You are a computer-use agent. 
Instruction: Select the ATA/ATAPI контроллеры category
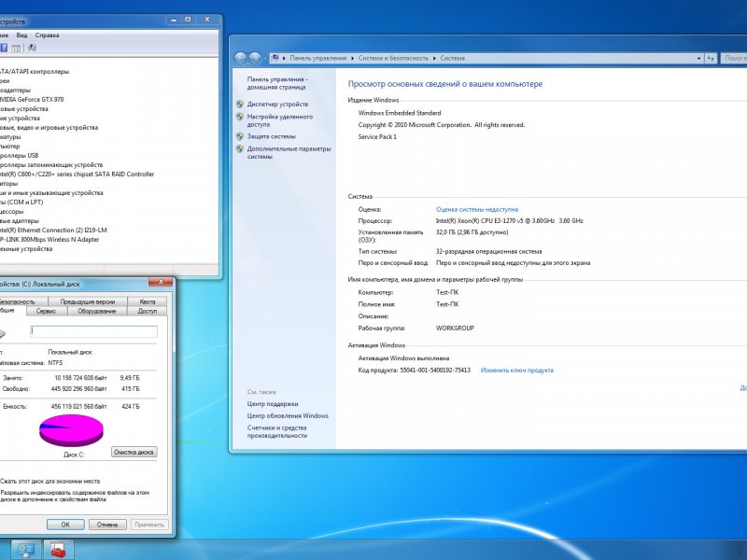coord(35,72)
